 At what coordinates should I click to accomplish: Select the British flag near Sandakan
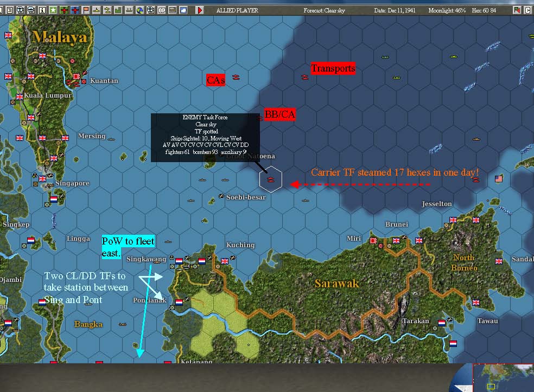click(x=499, y=261)
